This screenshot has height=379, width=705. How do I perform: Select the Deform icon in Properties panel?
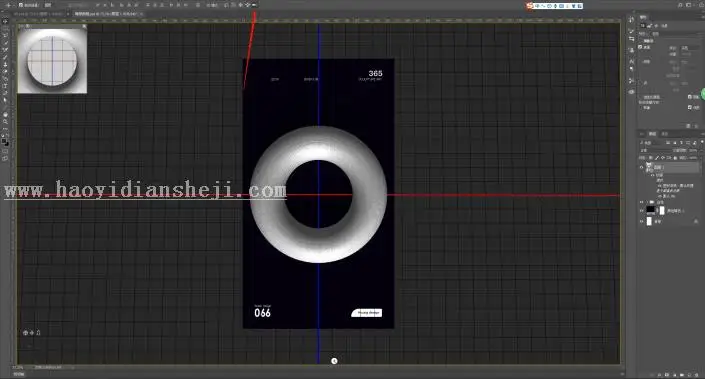tap(649, 26)
